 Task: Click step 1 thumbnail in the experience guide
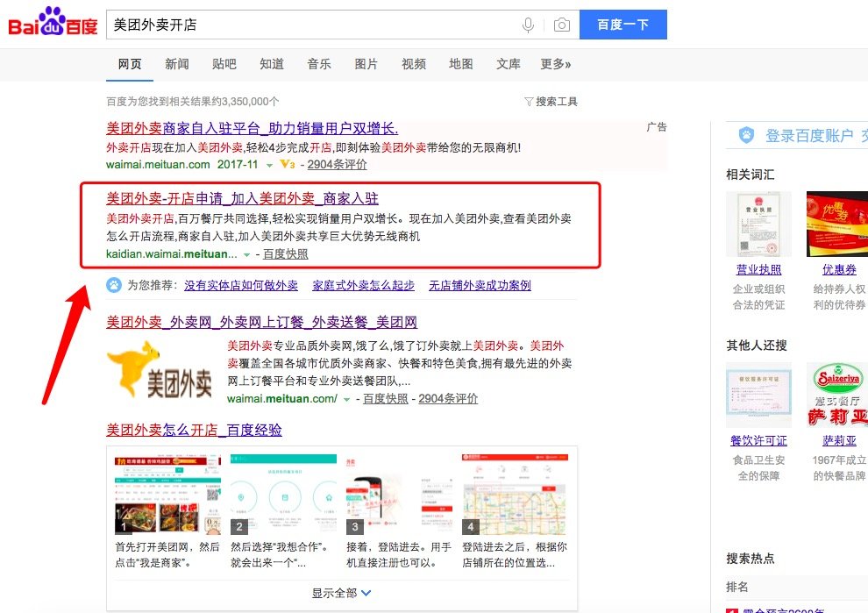[166, 489]
